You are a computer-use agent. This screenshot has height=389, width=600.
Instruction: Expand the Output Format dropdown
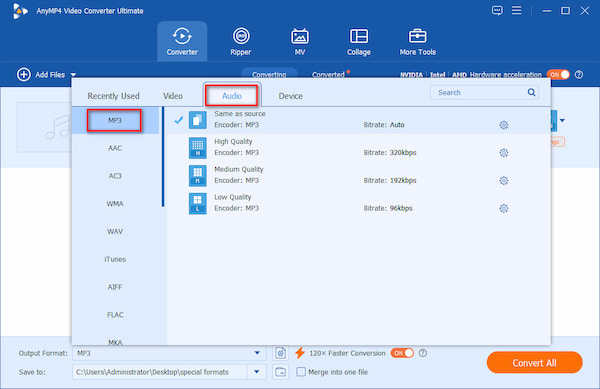(257, 353)
